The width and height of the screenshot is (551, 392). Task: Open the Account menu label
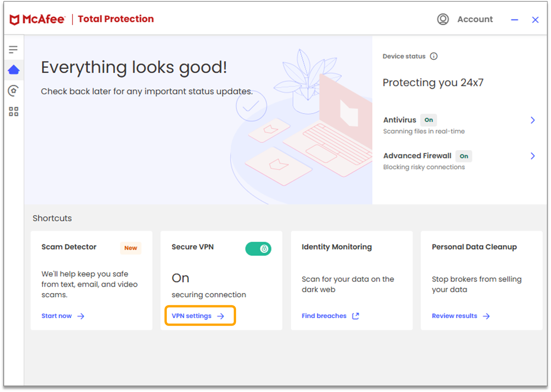click(475, 19)
